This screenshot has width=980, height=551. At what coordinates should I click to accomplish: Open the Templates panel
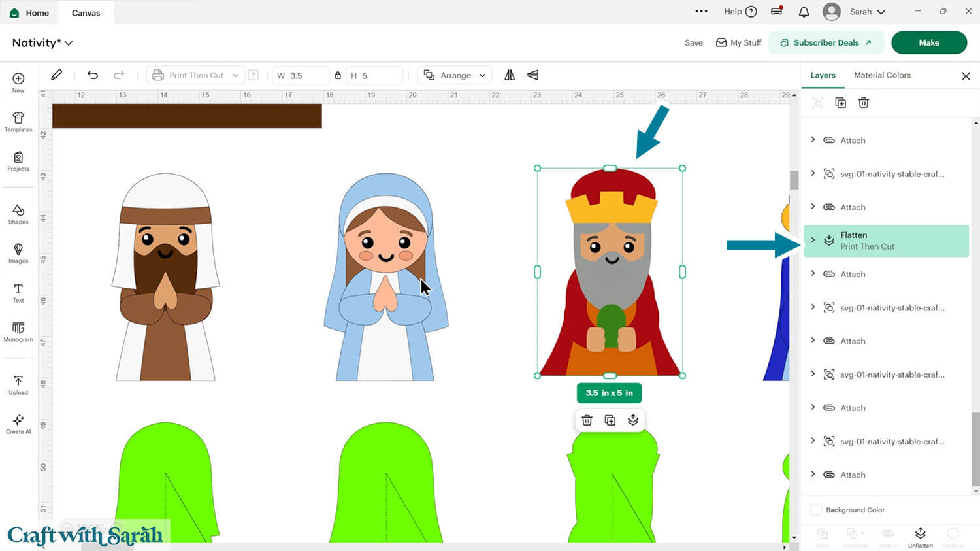pos(18,122)
